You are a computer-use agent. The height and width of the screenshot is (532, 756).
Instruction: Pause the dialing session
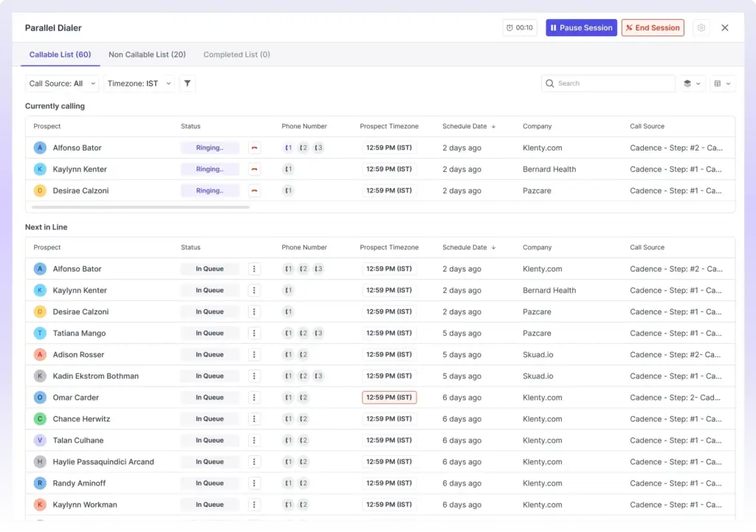tap(581, 27)
